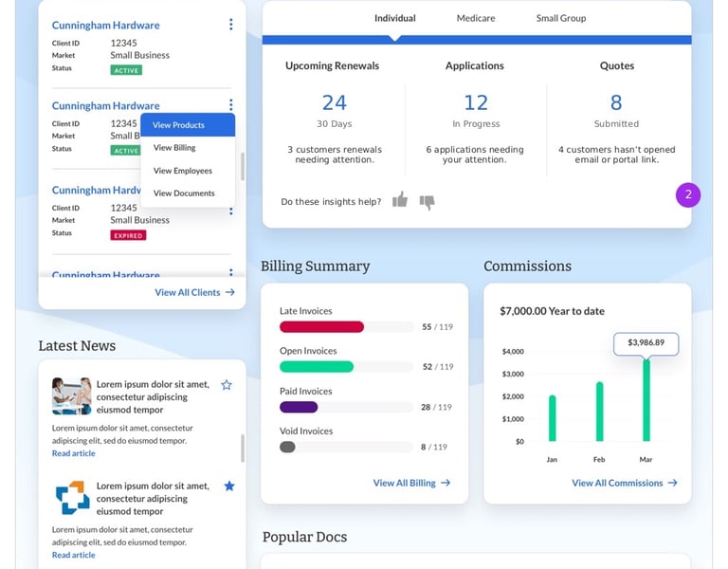This screenshot has width=728, height=569.
Task: Open kebab menu of second Cunningham Hardware client
Action: point(230,104)
